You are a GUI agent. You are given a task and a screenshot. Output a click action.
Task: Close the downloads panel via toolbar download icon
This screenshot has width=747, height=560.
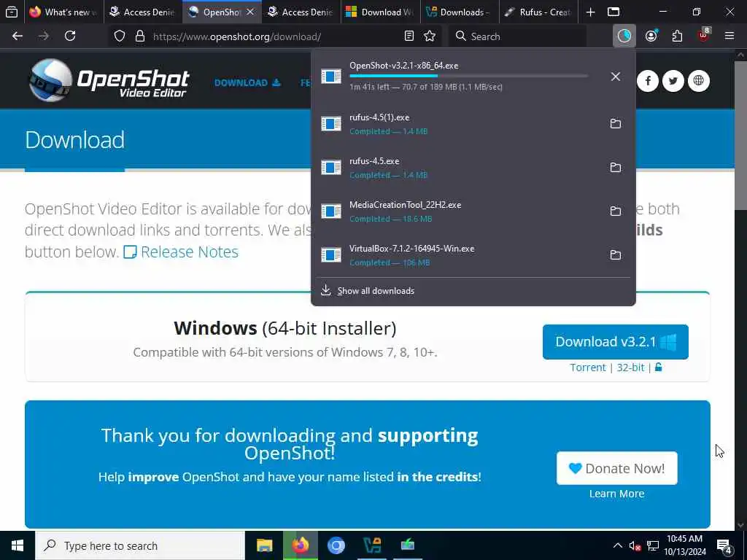(624, 36)
